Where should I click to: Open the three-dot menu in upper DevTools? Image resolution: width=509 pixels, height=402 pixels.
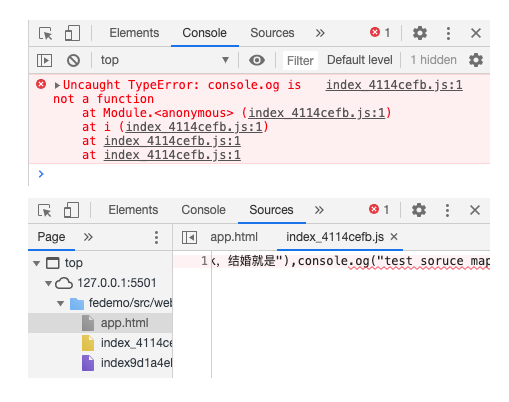point(448,33)
